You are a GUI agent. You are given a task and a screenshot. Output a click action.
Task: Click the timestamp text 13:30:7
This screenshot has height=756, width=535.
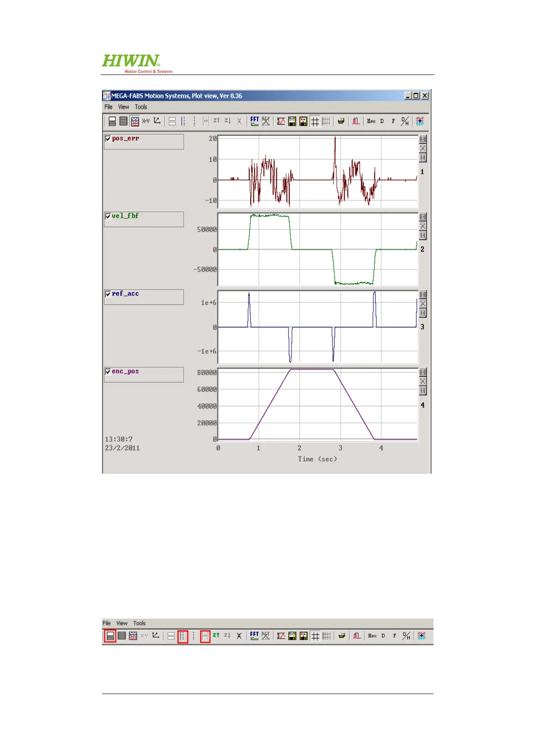119,440
